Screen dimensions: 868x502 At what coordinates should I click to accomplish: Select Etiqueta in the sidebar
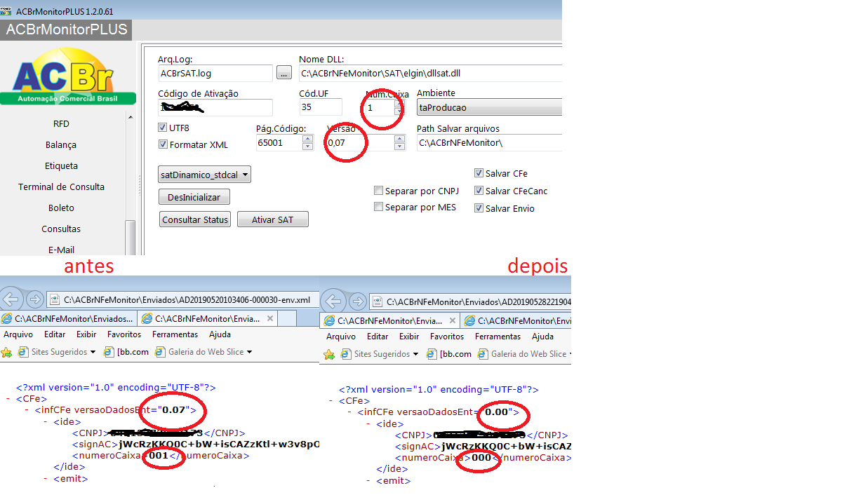[62, 166]
